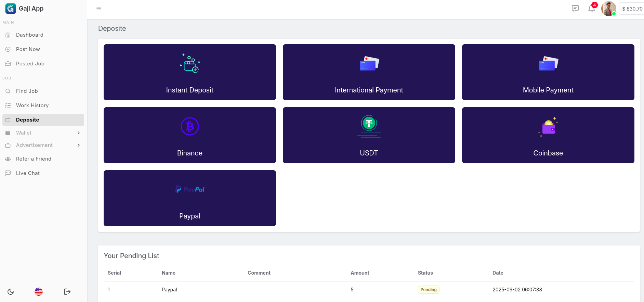Click the Live Chat bubble icon

8,173
